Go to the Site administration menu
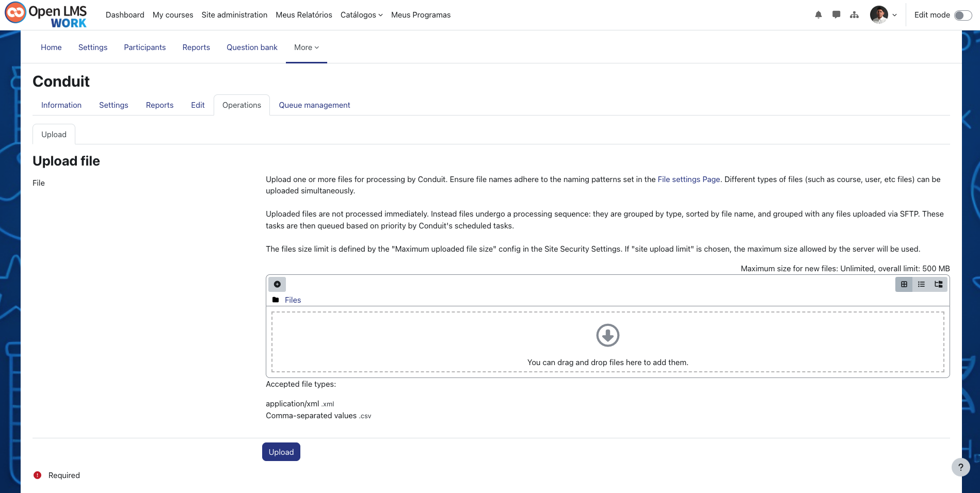This screenshot has height=493, width=980. click(234, 15)
